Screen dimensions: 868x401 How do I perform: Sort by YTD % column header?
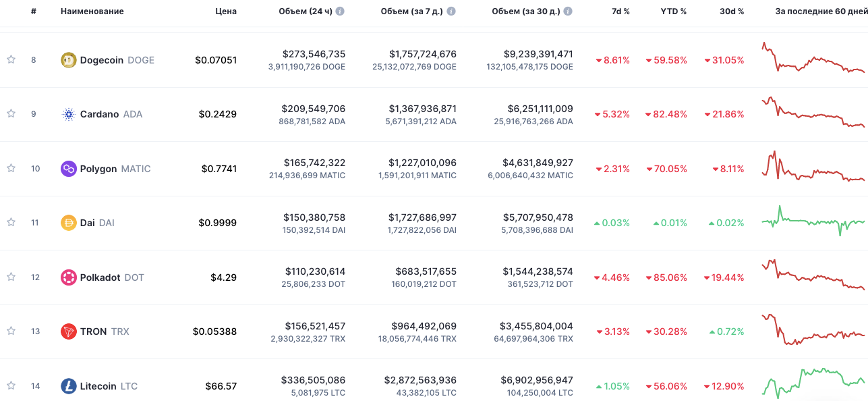[673, 11]
